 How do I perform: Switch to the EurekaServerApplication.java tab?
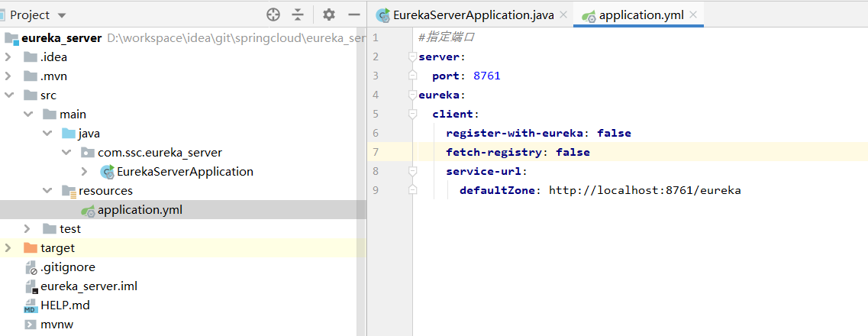pos(472,15)
